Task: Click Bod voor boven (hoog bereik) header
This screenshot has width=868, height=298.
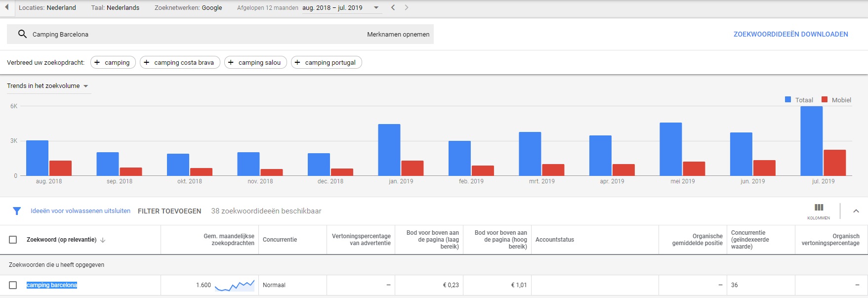Action: 501,240
